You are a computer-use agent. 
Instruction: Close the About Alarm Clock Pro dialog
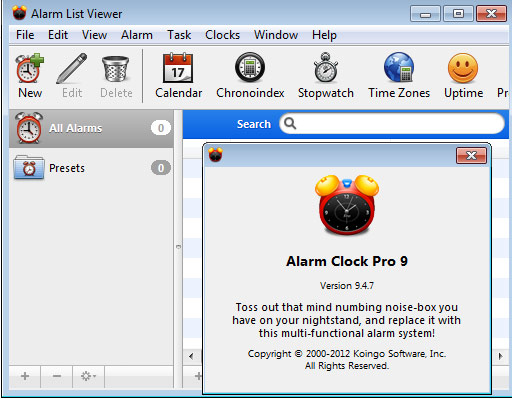pyautogui.click(x=471, y=155)
